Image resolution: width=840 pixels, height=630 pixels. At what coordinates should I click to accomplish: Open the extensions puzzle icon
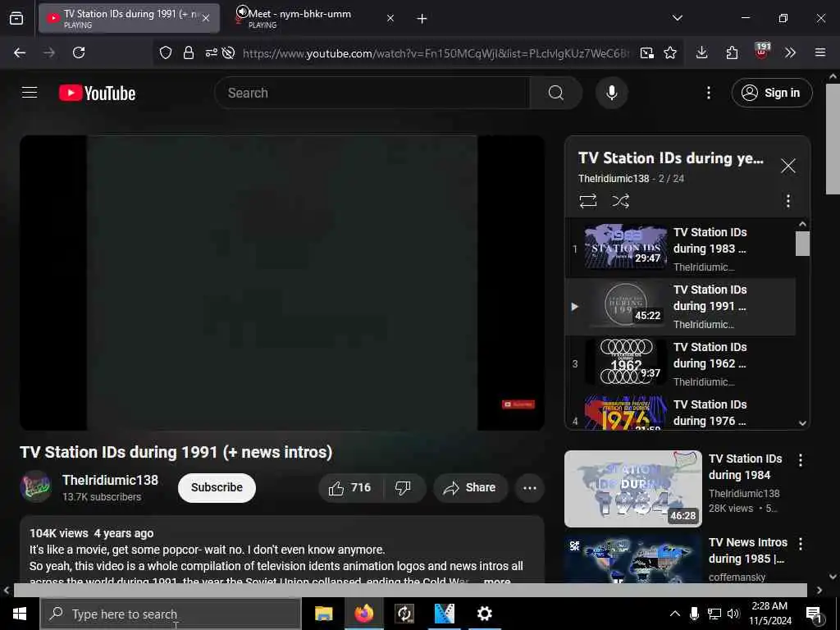pyautogui.click(x=732, y=52)
